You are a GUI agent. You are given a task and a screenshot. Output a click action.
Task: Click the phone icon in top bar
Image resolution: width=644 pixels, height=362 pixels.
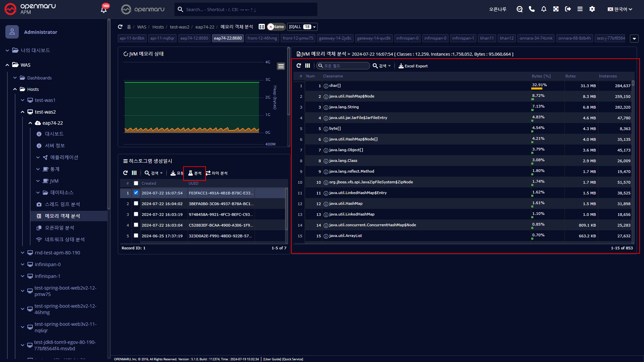[532, 9]
